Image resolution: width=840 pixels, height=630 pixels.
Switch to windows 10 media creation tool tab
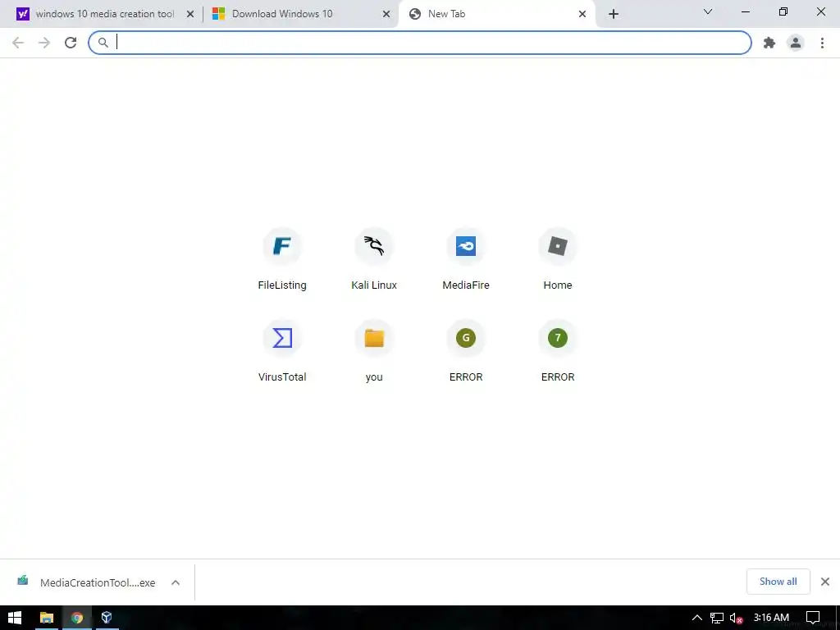click(106, 15)
